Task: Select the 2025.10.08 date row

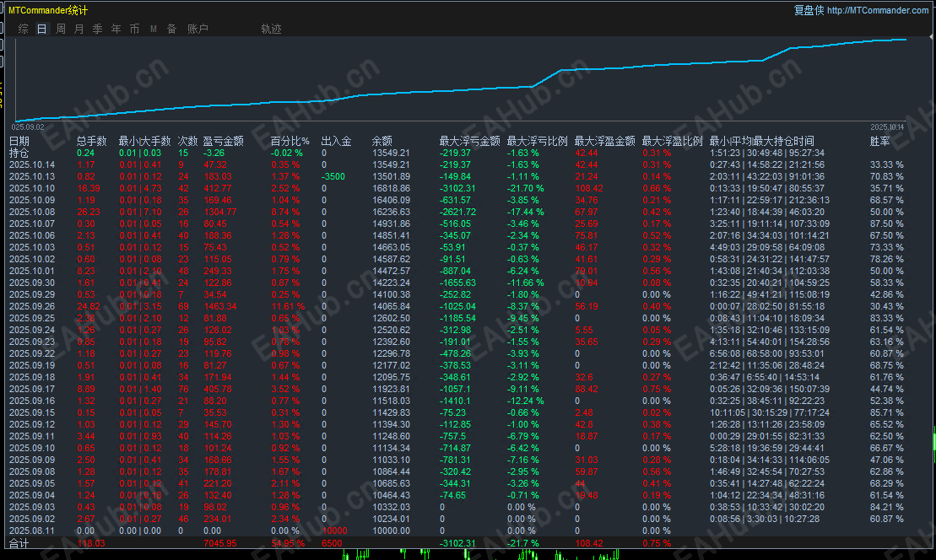Action: tap(32, 212)
